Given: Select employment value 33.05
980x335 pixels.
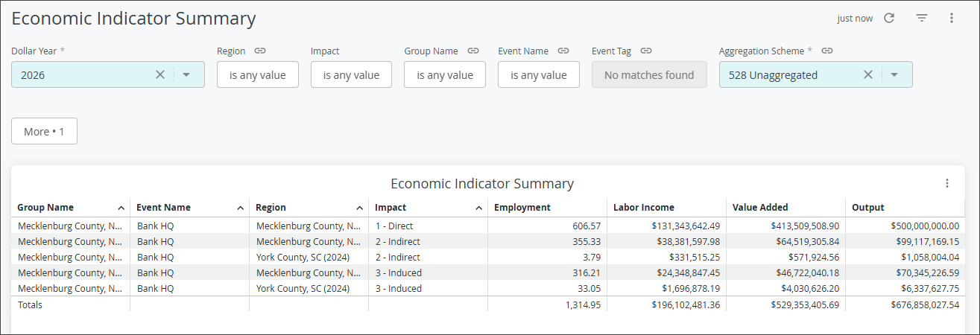Looking at the screenshot, I should [x=588, y=288].
